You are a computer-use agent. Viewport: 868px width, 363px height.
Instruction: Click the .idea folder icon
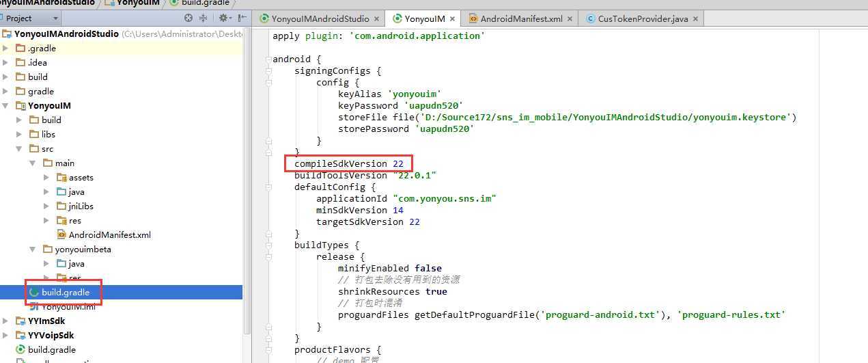pyautogui.click(x=20, y=63)
